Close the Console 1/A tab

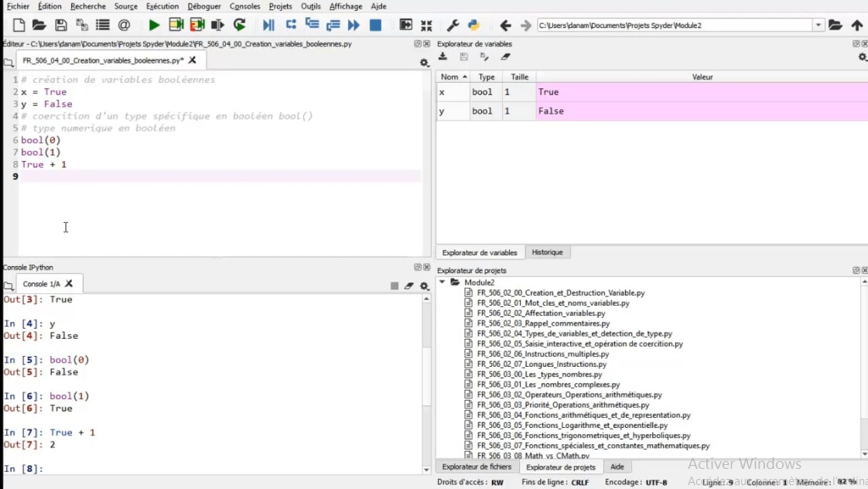point(69,284)
